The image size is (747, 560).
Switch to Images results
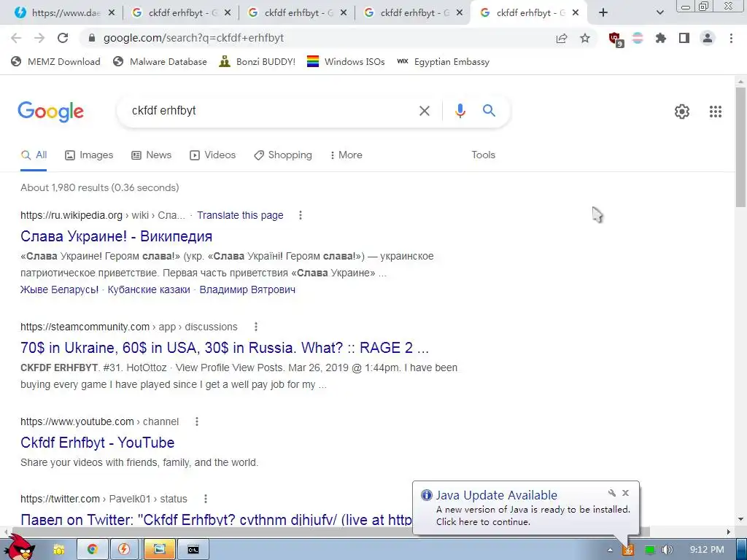[x=89, y=155]
